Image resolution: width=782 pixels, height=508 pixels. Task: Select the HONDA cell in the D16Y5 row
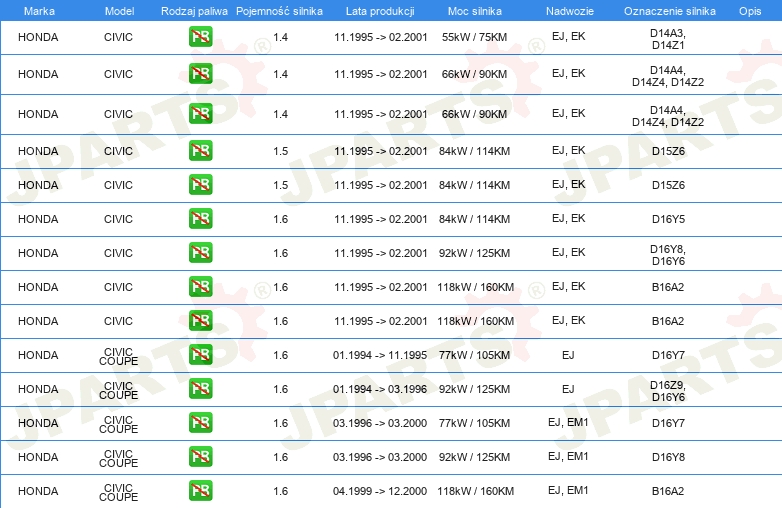38,219
